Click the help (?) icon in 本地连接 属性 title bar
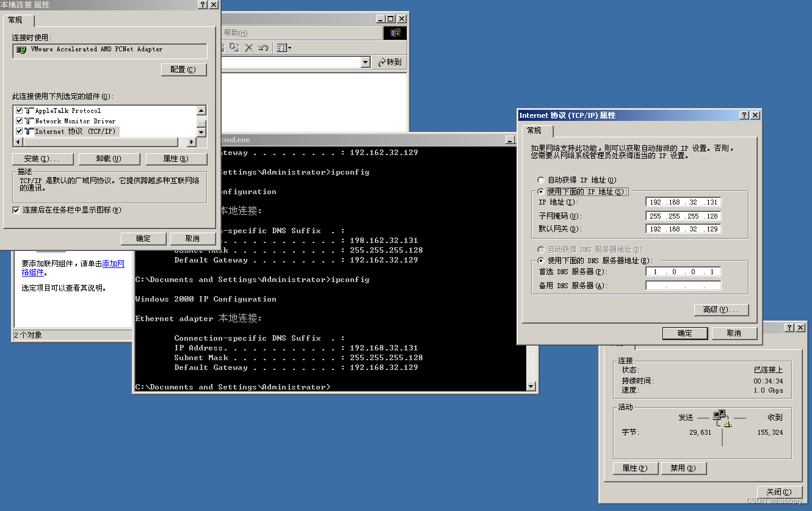 pos(203,5)
